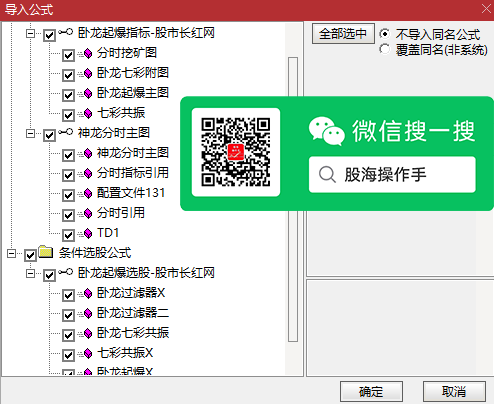Image resolution: width=494 pixels, height=404 pixels.
Task: Click the magenta formula icon beside 分时引用
Action: pyautogui.click(x=88, y=214)
